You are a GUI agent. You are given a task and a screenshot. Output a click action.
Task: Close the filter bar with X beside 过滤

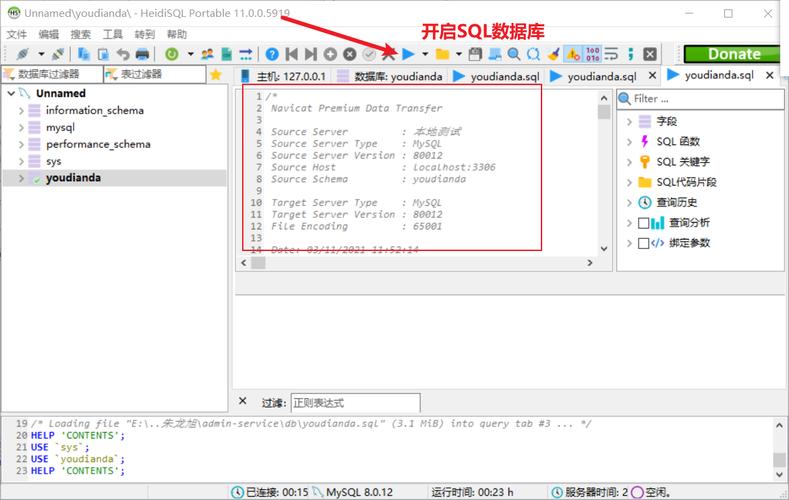(x=243, y=401)
